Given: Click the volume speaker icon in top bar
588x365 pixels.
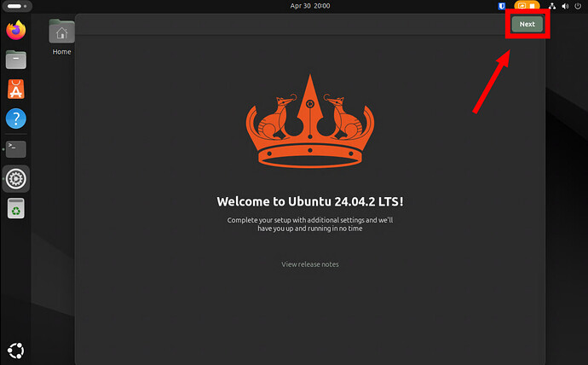Looking at the screenshot, I should [565, 6].
